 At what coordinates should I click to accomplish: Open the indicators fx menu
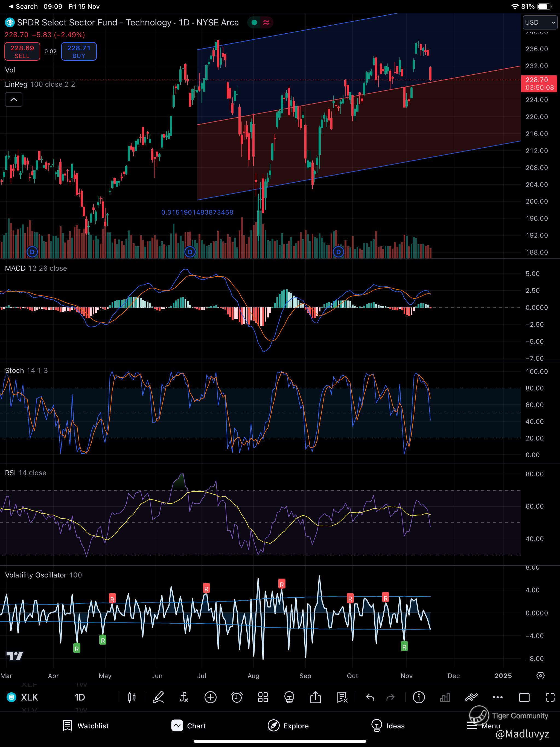point(184,697)
